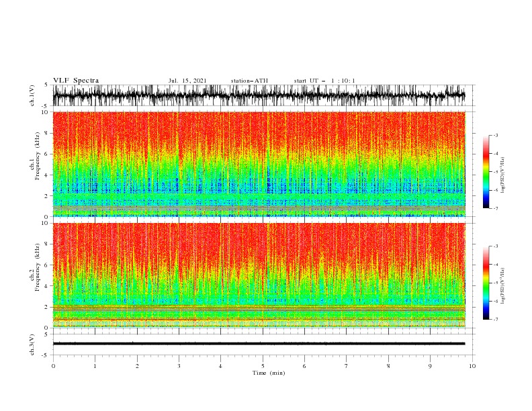
Task: Click time axis tick label "3"
Action: click(179, 366)
